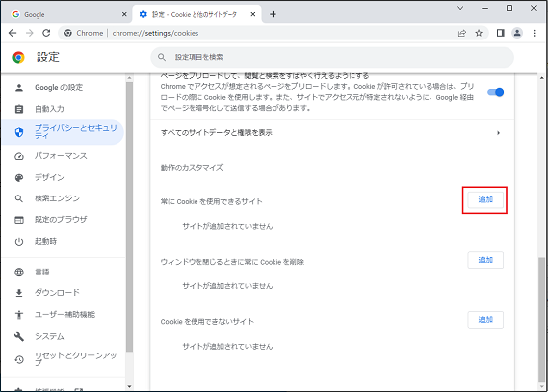Click the 設定項目を検索 search field
This screenshot has height=392, width=548.
point(332,57)
